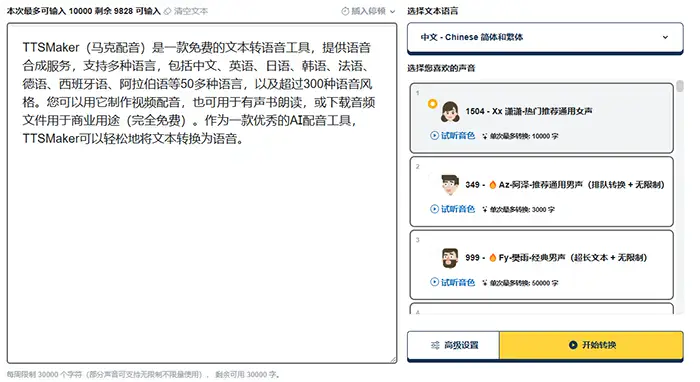
Task: Click the male avatar of voice 349
Action: 450,184
